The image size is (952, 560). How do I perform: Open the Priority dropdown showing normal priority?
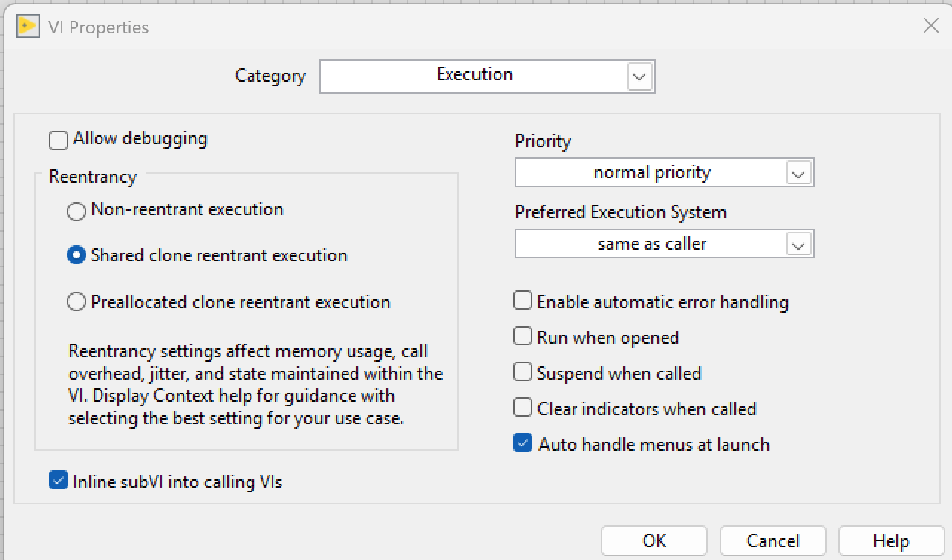point(663,172)
